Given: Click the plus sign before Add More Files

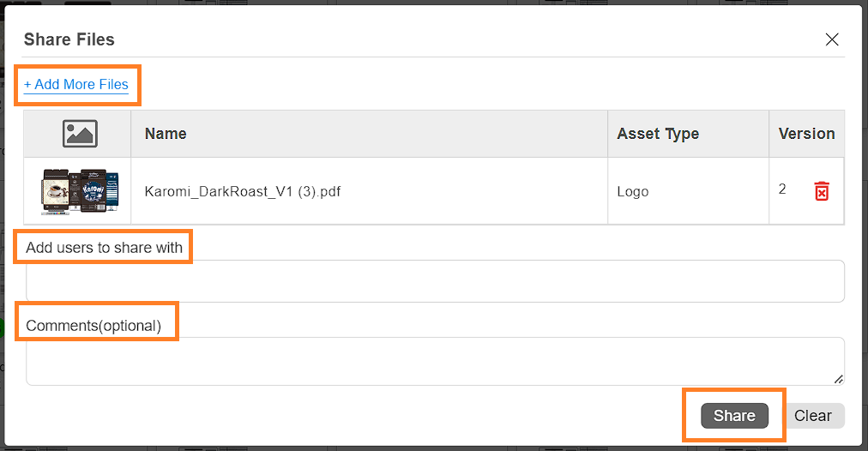Looking at the screenshot, I should click(27, 85).
